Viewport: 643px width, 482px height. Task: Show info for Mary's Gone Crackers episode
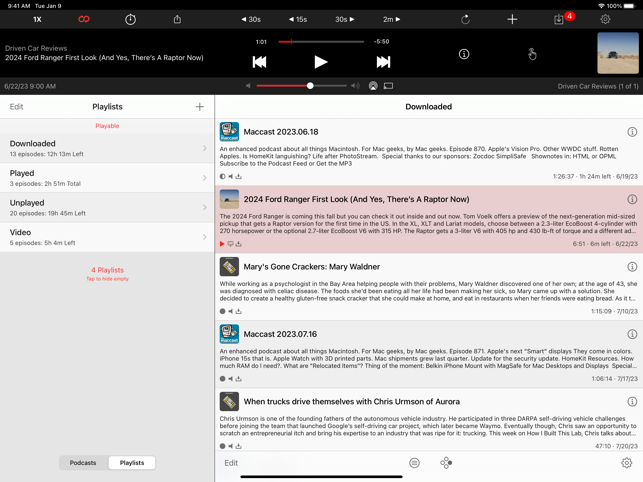coord(632,267)
